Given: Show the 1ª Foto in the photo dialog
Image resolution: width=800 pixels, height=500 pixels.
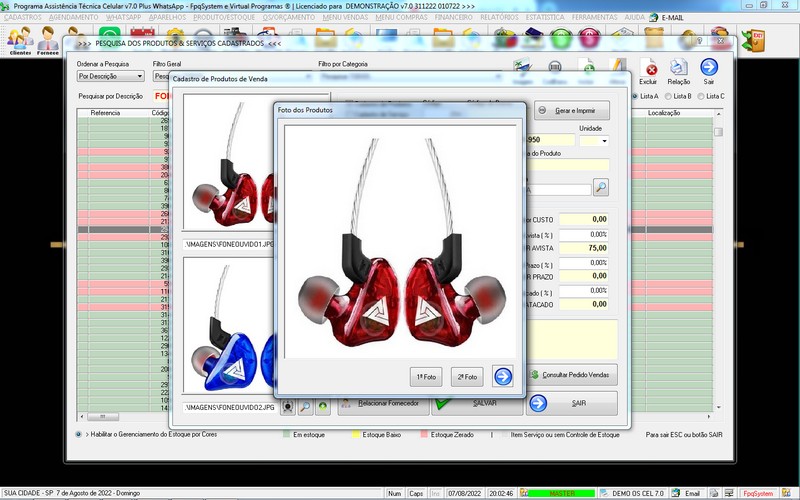Looking at the screenshot, I should coord(426,377).
